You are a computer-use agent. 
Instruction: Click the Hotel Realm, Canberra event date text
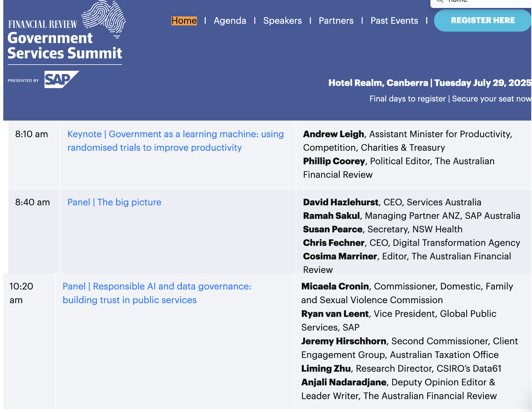tap(427, 83)
